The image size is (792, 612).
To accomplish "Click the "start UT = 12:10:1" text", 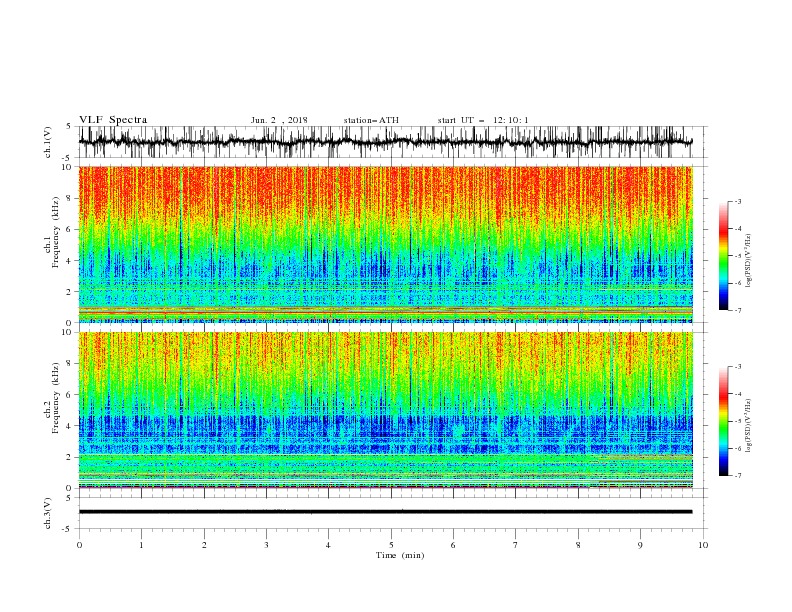I will point(483,120).
